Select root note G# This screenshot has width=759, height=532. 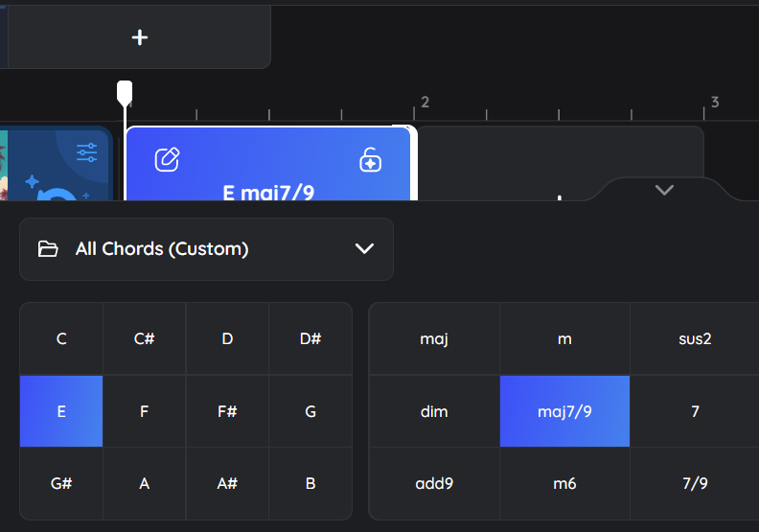61,483
